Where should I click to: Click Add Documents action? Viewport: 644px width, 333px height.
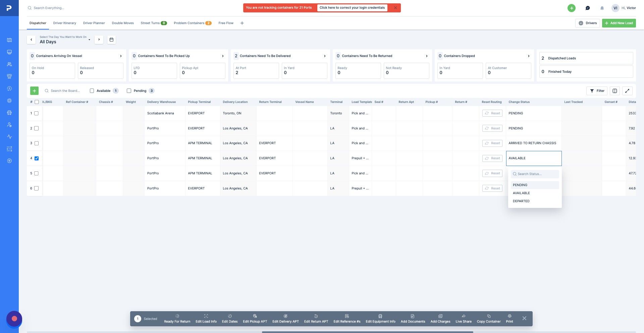(x=413, y=319)
